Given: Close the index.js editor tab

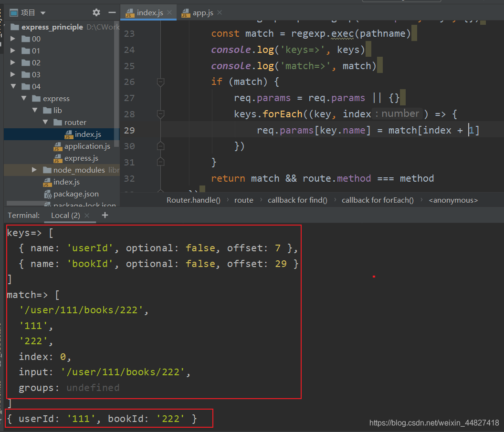Looking at the screenshot, I should [170, 12].
